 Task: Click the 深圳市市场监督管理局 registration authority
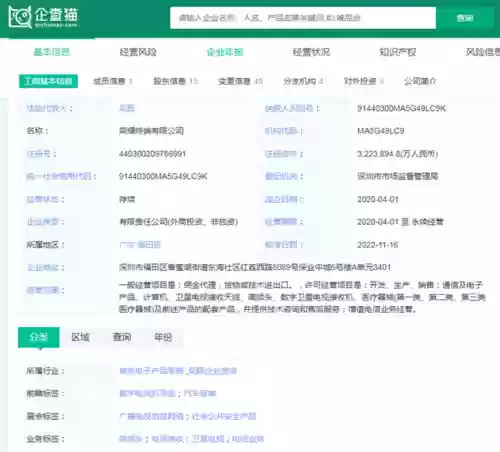pos(397,176)
